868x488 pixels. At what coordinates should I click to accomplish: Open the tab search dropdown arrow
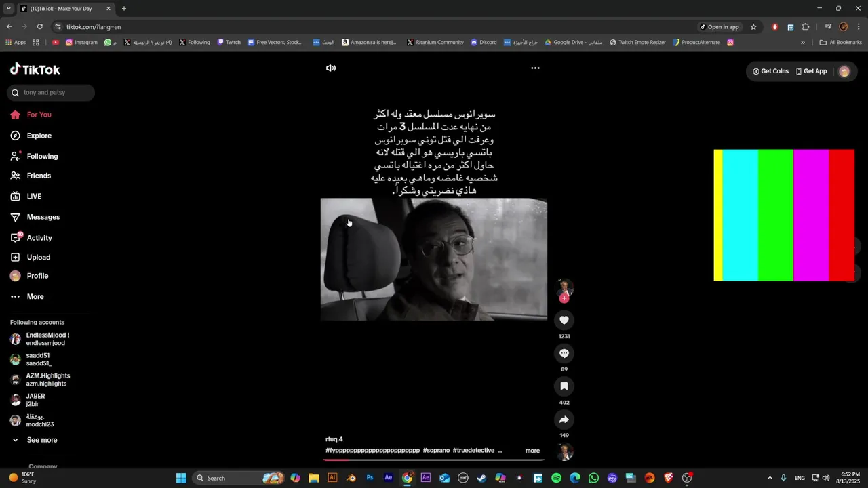pyautogui.click(x=8, y=9)
